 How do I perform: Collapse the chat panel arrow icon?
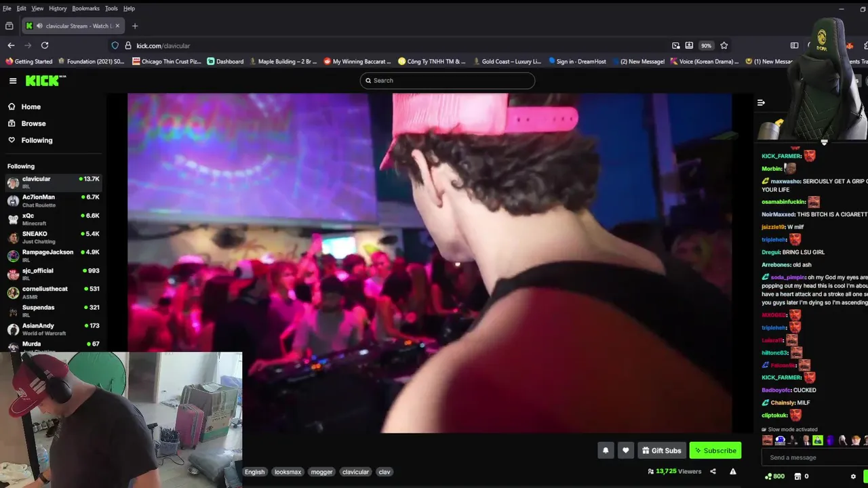[x=761, y=102]
